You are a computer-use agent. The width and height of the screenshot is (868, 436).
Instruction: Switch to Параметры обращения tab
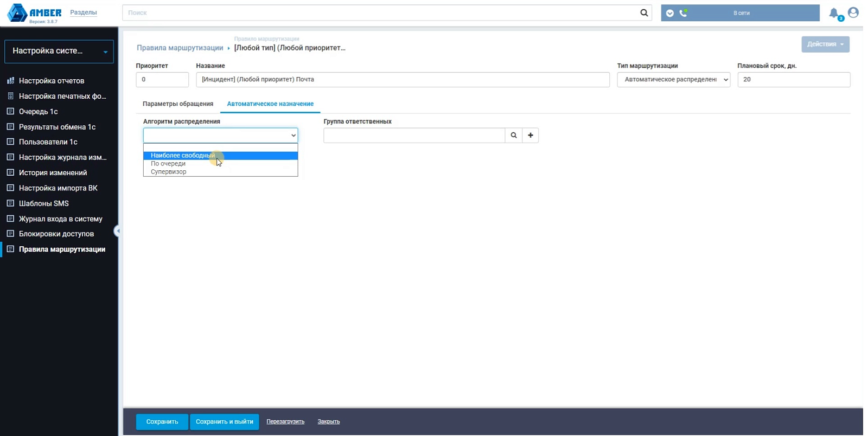click(x=178, y=104)
